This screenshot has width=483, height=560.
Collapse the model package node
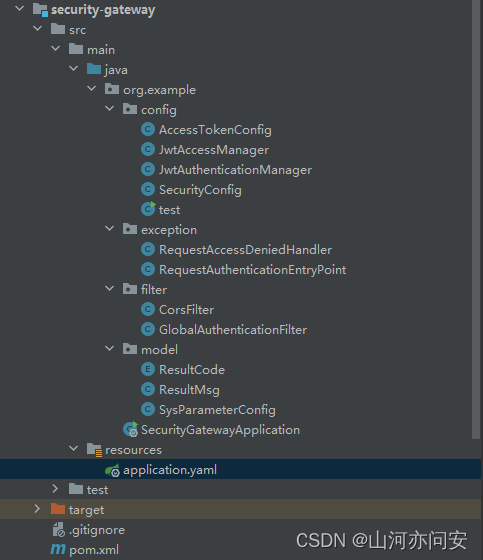109,348
